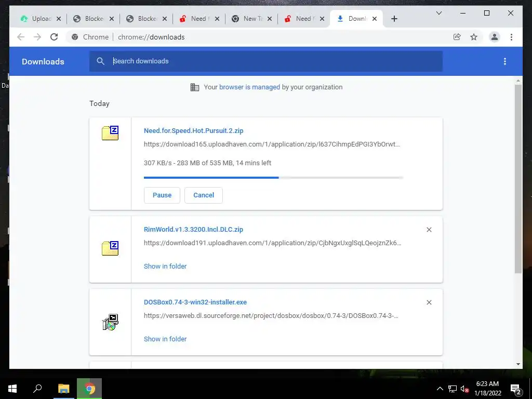Open Chrome's three-dot main menu
Viewport: 532px width, 399px height.
(511, 37)
